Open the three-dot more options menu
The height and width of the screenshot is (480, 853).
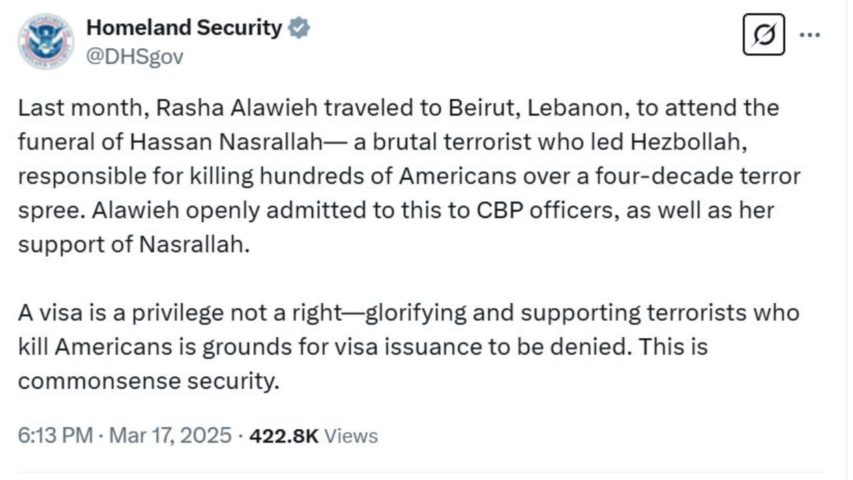(x=811, y=39)
